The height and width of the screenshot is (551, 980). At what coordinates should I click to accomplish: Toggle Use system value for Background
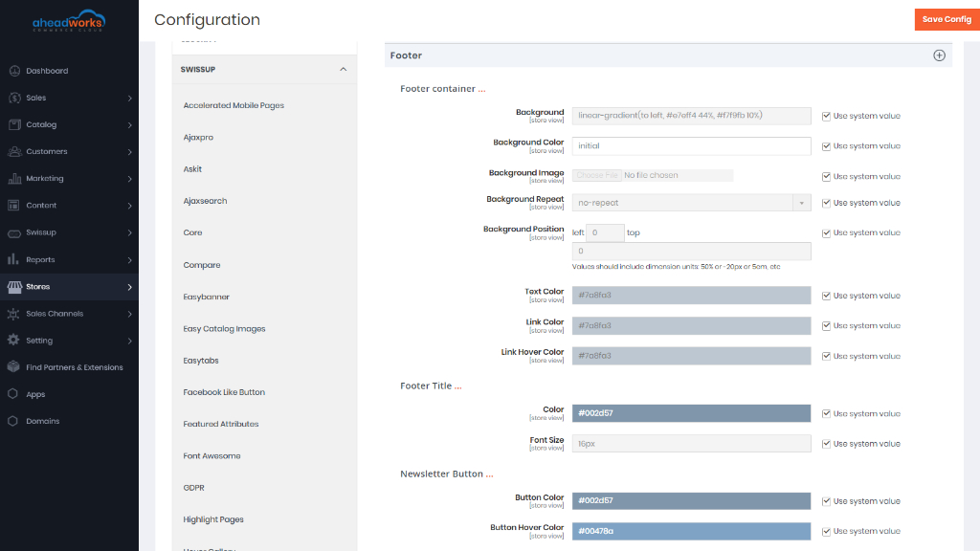click(826, 116)
